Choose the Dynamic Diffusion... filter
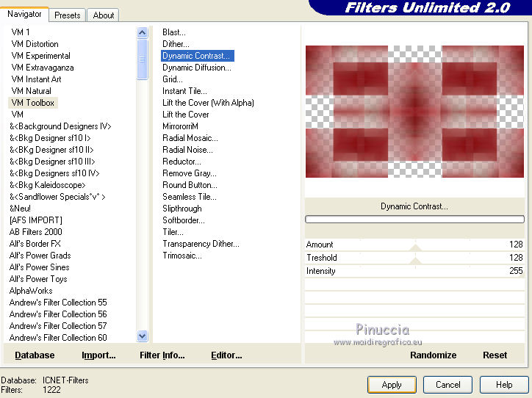The image size is (532, 398). 197,68
